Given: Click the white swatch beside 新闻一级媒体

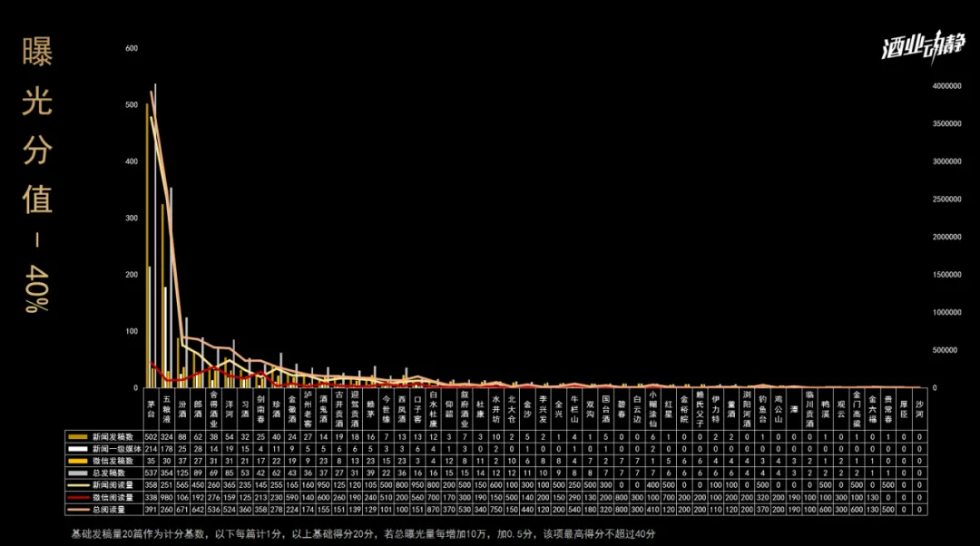Looking at the screenshot, I should [77, 449].
